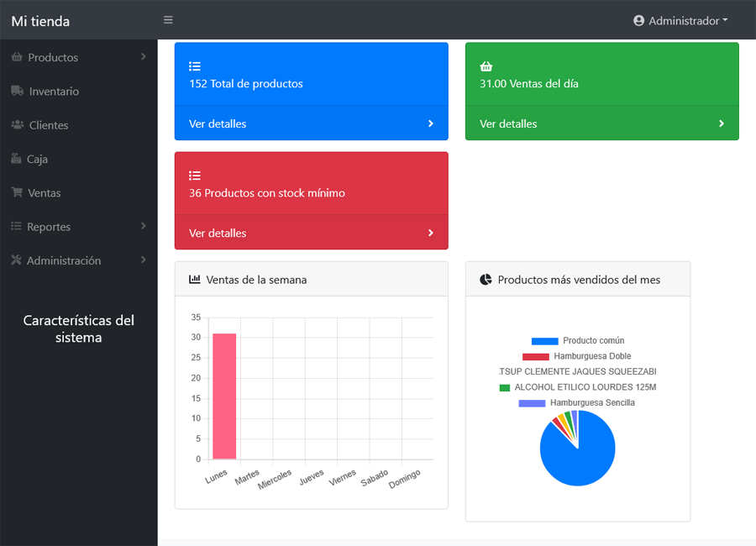756x546 pixels.
Task: Expand the Reportes sidebar submenu
Action: pos(77,227)
